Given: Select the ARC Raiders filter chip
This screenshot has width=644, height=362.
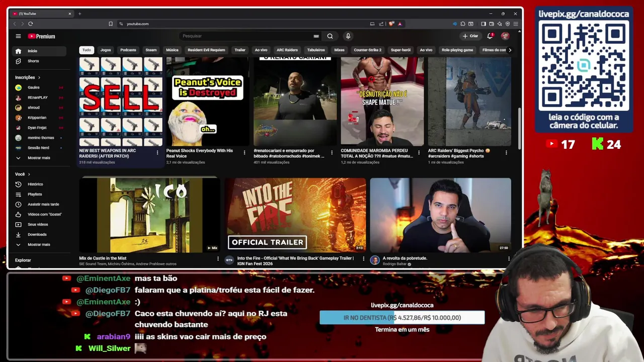Looking at the screenshot, I should tap(287, 50).
